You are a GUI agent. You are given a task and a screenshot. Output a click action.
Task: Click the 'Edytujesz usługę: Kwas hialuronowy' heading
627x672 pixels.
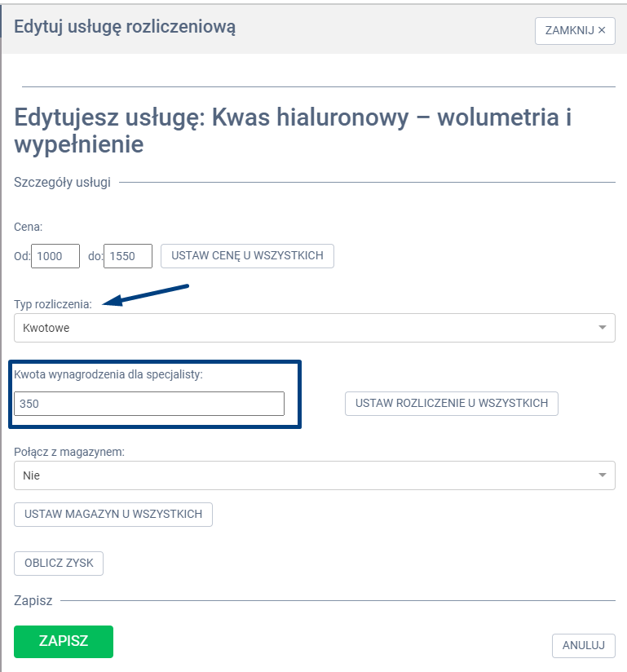click(292, 130)
